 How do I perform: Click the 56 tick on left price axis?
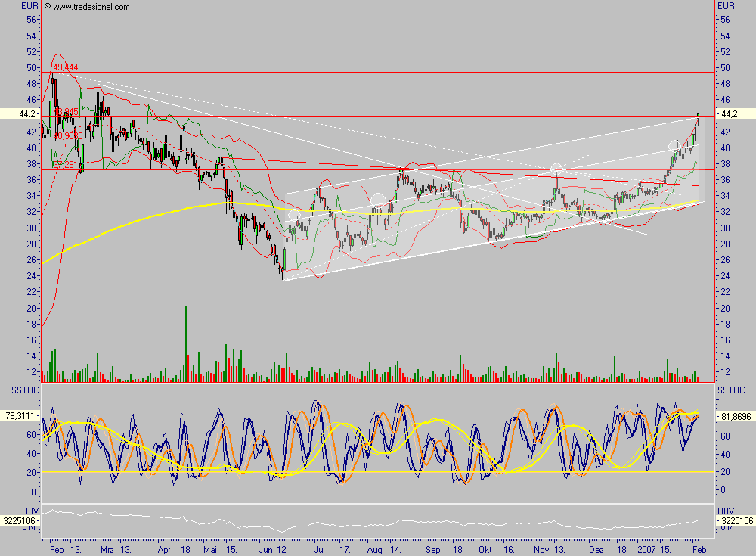(x=31, y=20)
